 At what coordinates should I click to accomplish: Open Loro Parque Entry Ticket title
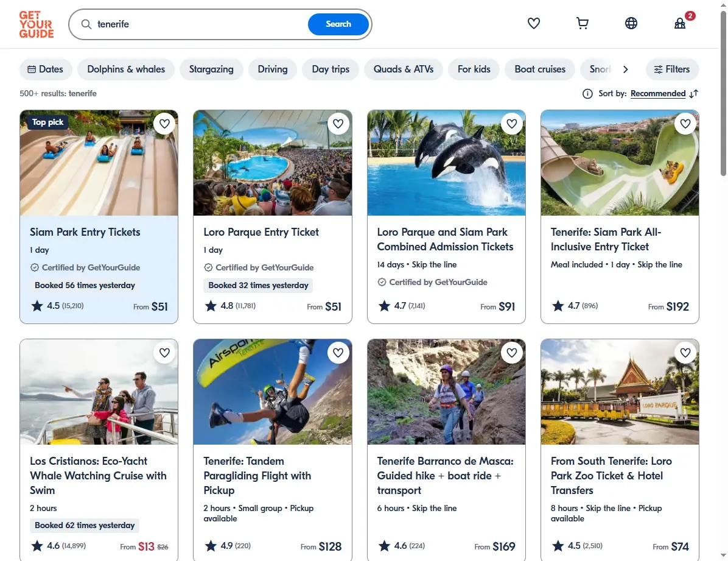(x=261, y=232)
